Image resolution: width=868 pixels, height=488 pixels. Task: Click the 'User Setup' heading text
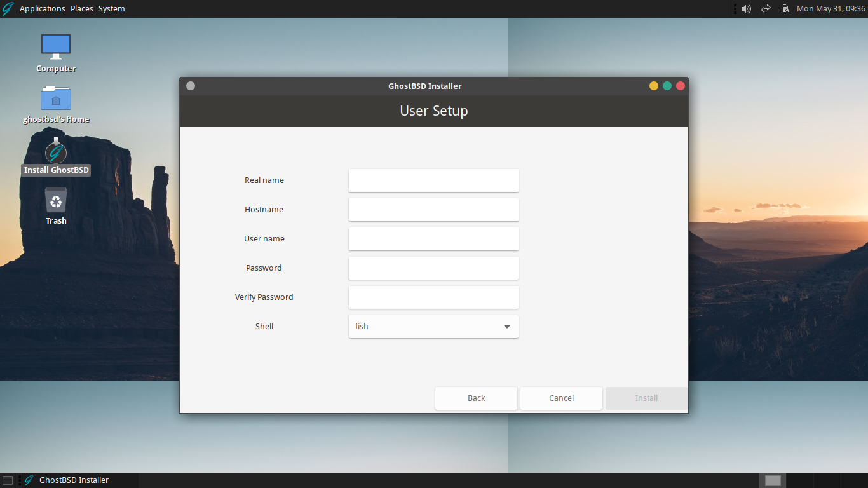click(x=434, y=111)
